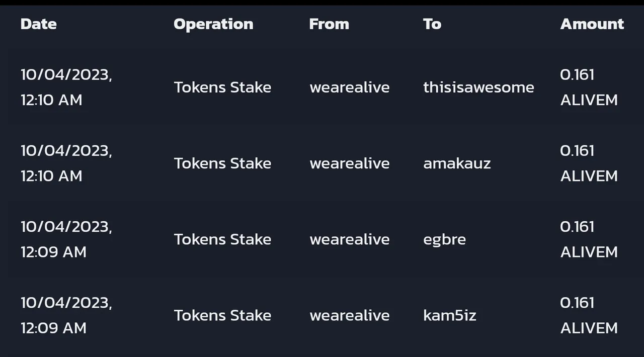Click wearealive sender in the thisisawesome row
This screenshot has width=644, height=357.
point(350,87)
